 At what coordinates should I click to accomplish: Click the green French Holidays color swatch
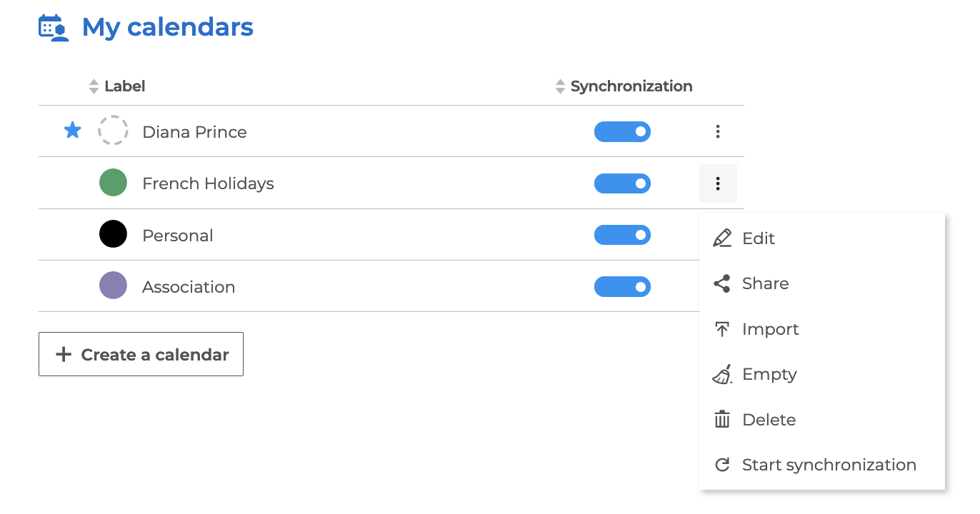113,183
